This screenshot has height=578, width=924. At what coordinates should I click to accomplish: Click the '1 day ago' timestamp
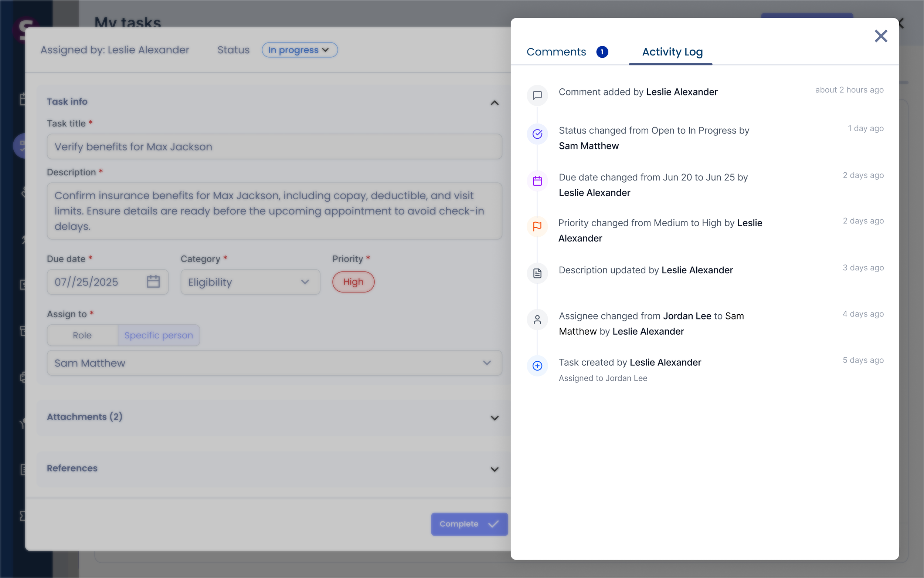tap(866, 128)
